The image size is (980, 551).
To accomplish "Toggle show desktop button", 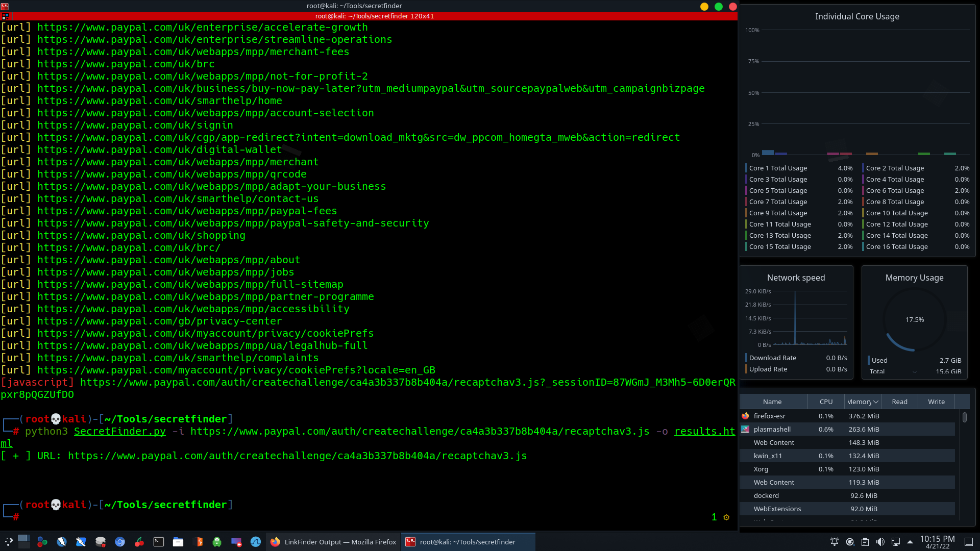I will [x=968, y=542].
